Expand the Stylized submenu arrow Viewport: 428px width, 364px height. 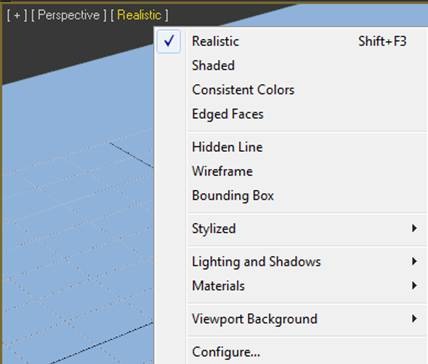coord(414,228)
